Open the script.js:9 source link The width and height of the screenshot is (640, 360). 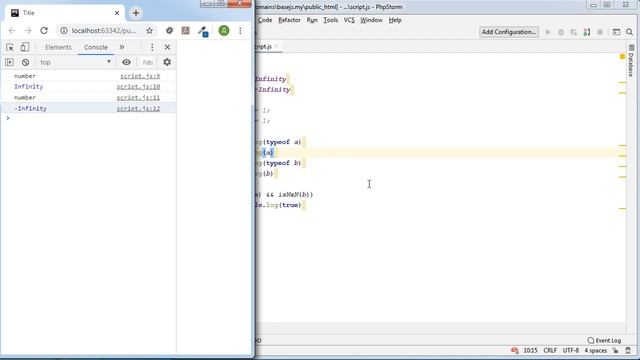click(140, 76)
